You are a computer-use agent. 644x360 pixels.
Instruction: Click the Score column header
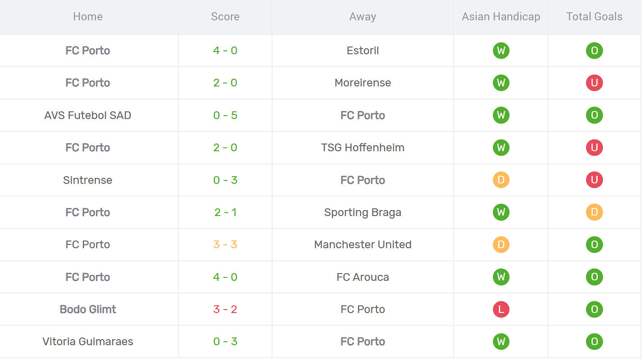[225, 17]
